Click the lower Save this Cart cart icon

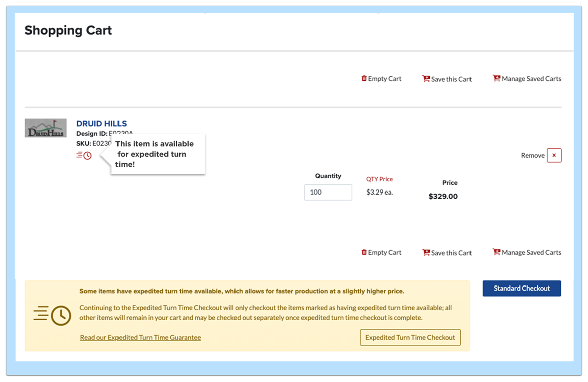point(426,252)
